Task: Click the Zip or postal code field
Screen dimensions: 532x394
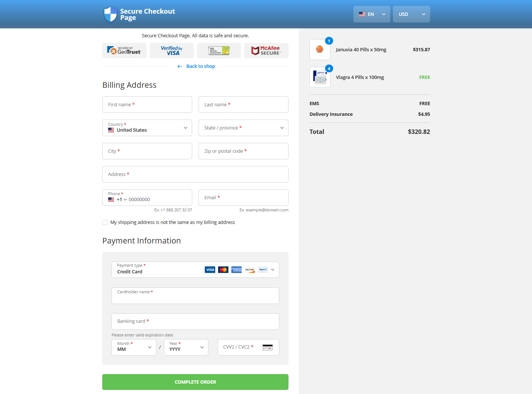Action: pos(243,151)
